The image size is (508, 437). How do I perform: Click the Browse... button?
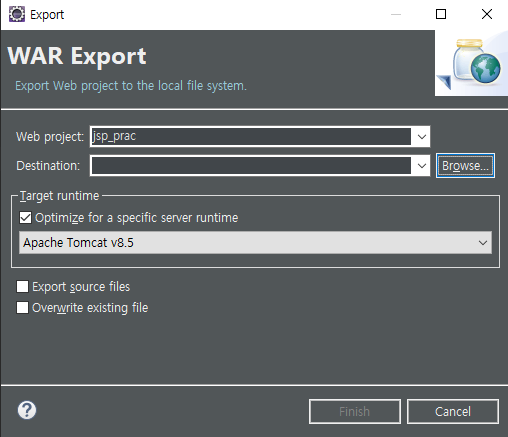(x=465, y=166)
